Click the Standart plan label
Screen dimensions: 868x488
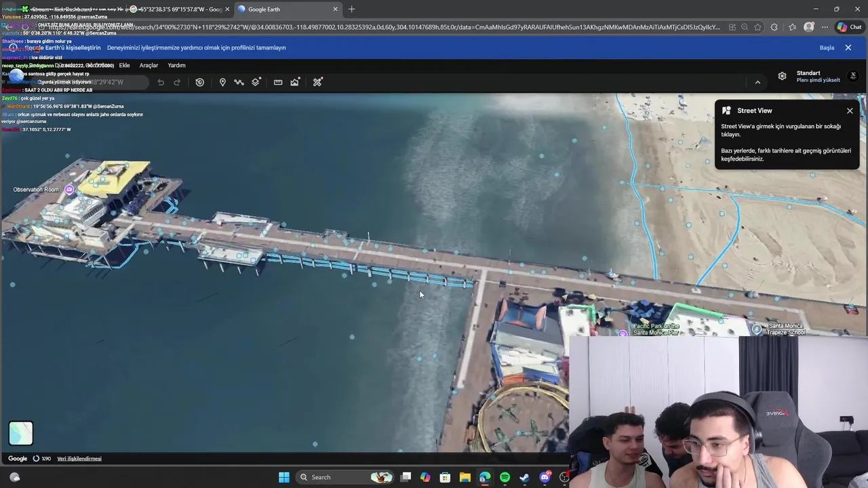(808, 73)
